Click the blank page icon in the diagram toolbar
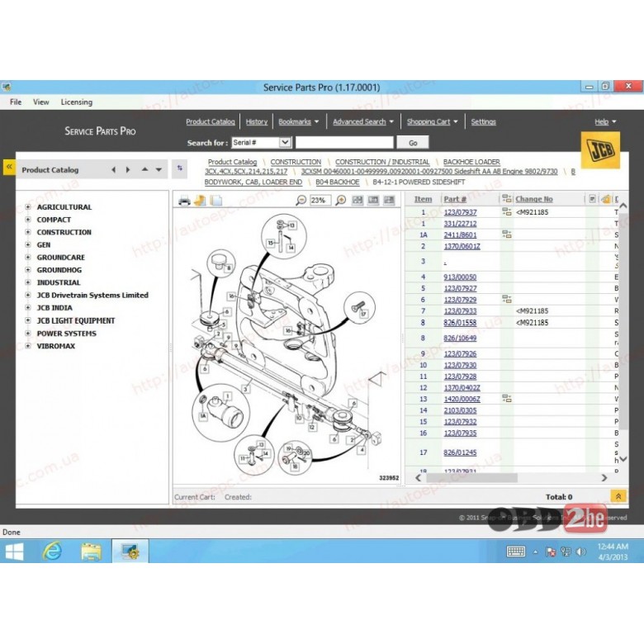This screenshot has width=644, height=644. (x=216, y=201)
